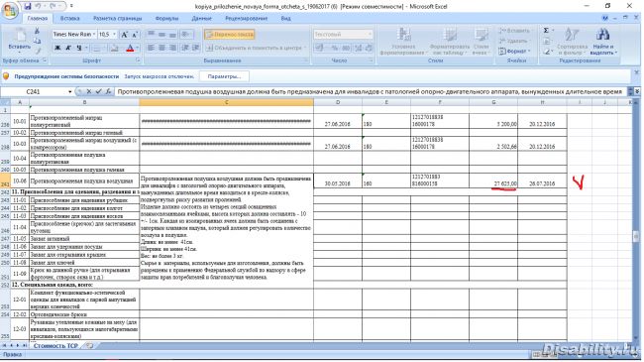Screen dimensions: 644x362
Task: Increase the cell indent
Action: pos(196,49)
